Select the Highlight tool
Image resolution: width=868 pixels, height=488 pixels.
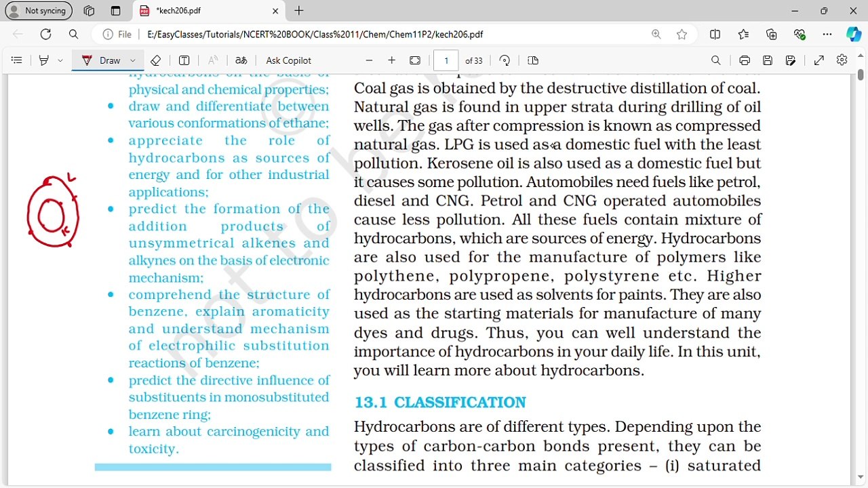pyautogui.click(x=44, y=60)
